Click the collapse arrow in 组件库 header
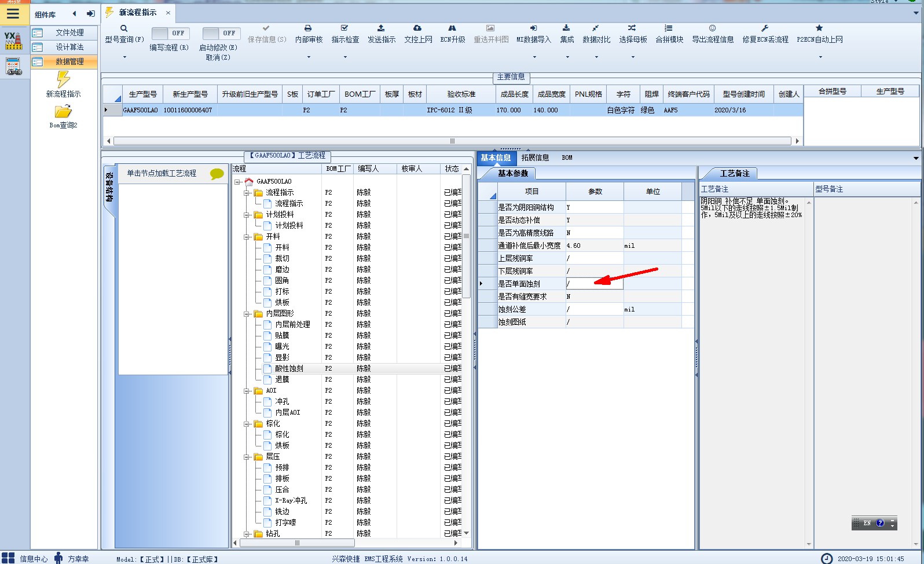Image resolution: width=924 pixels, height=564 pixels. click(x=74, y=14)
